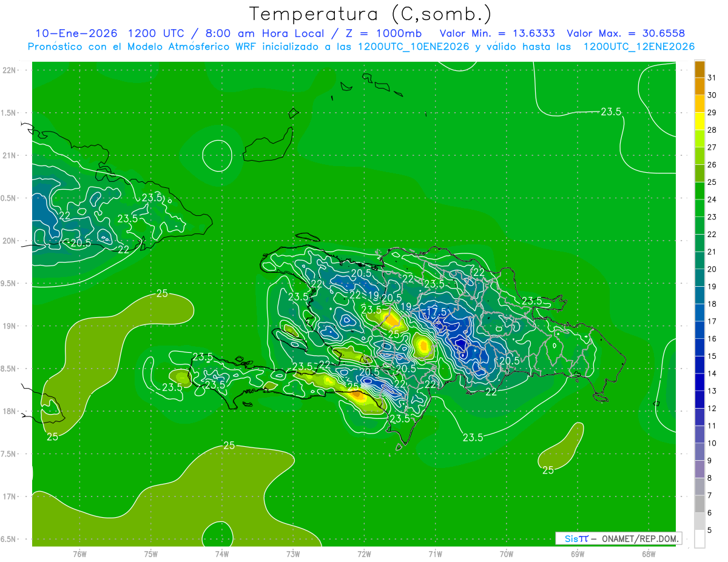Click legend scale value 30
The image size is (728, 562).
712,95
